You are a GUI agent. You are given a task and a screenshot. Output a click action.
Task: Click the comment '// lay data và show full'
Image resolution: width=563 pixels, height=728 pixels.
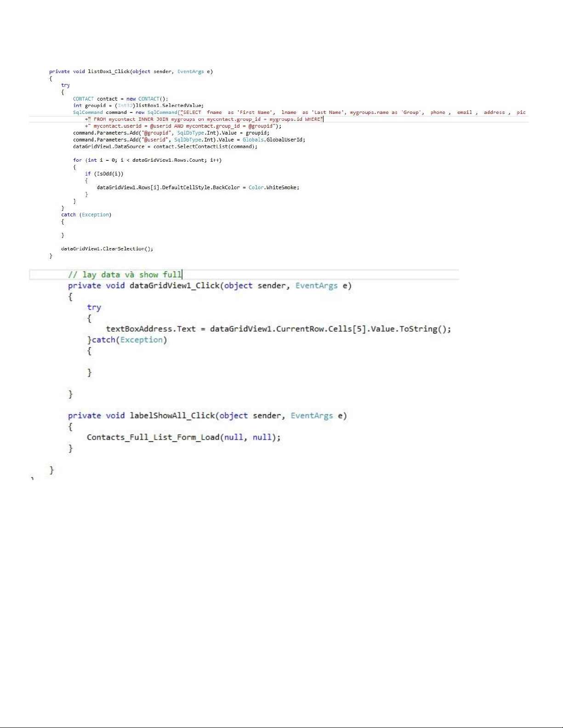(x=125, y=275)
